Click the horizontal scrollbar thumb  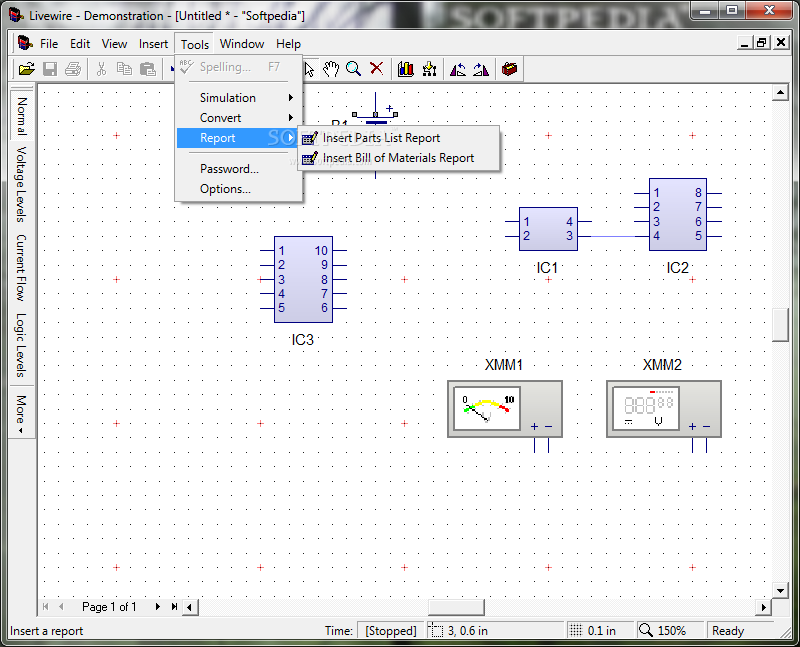pos(456,607)
